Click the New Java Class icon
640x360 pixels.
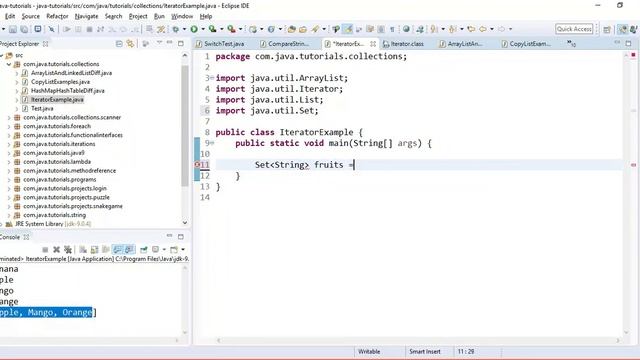tap(271, 29)
